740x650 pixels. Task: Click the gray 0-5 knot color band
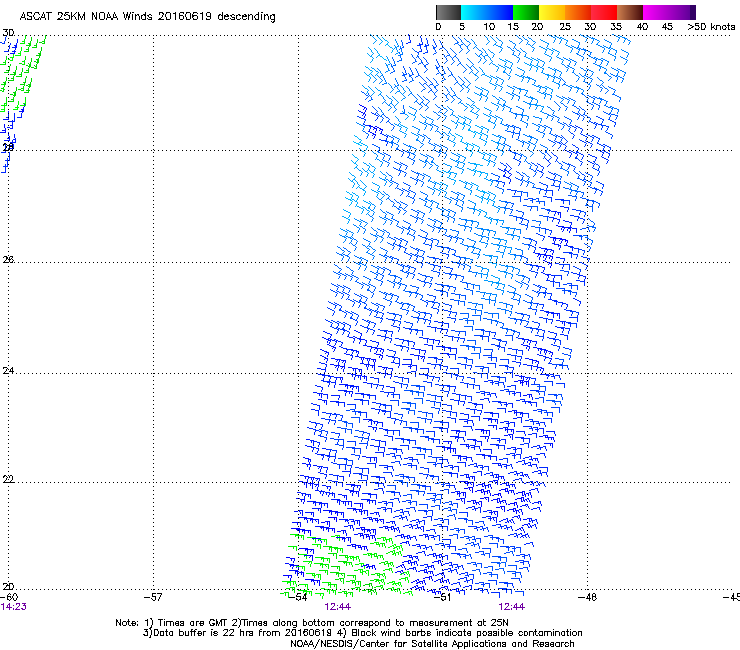pyautogui.click(x=448, y=12)
